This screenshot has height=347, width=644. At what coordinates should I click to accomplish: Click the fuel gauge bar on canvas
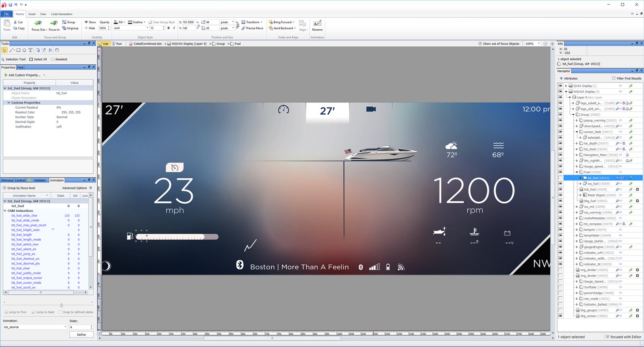tap(177, 237)
